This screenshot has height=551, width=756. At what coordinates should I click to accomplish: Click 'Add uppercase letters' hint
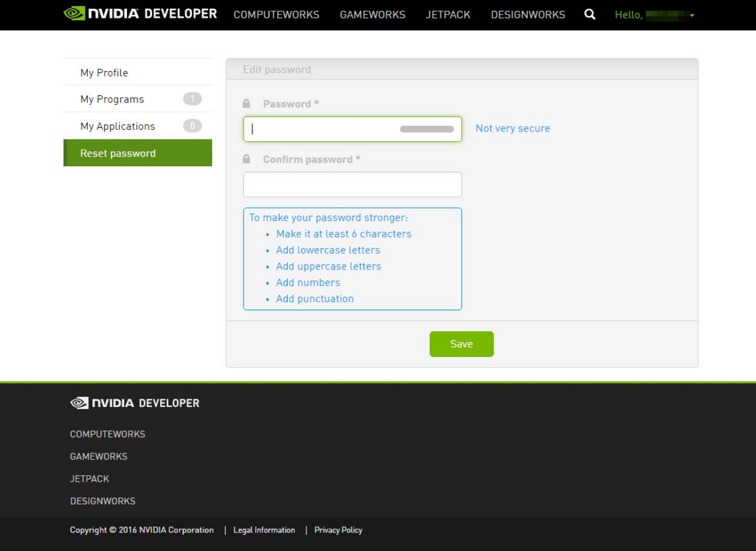[x=329, y=267]
